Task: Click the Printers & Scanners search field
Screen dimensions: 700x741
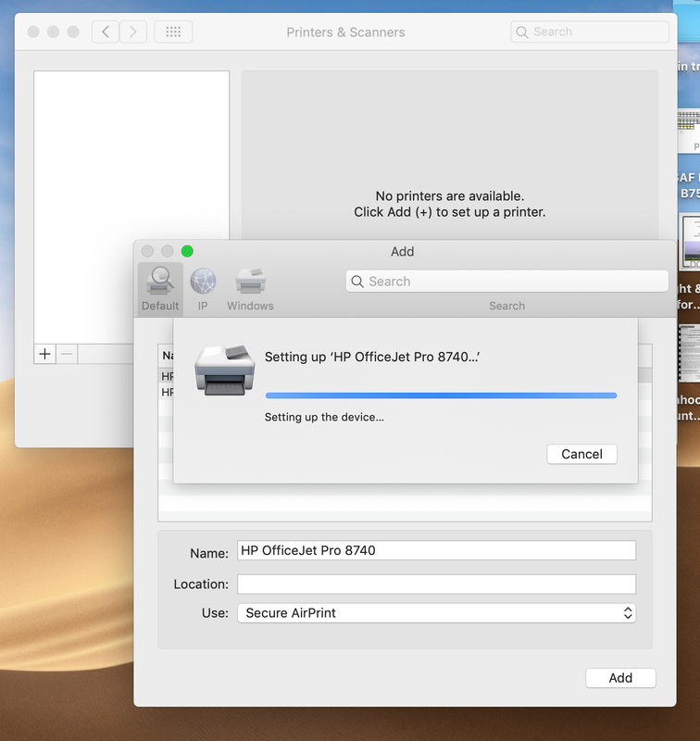Action: [590, 31]
